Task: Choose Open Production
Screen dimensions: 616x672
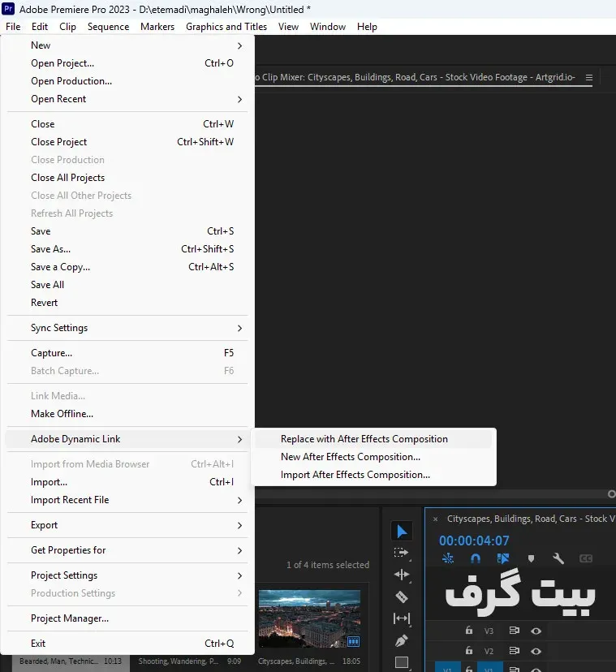Action: click(127, 81)
